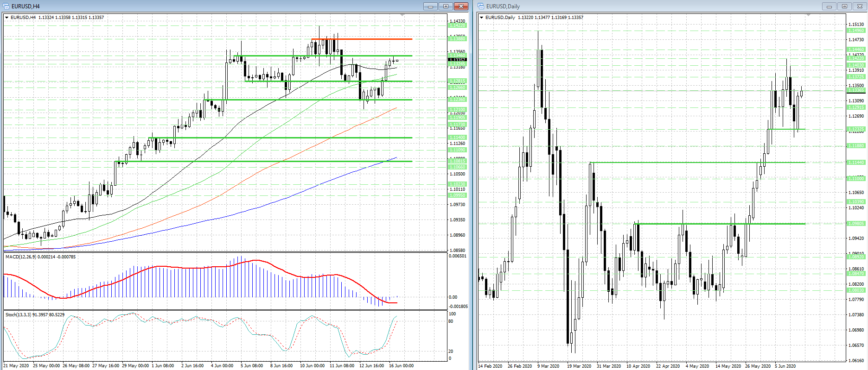Click the 1 Jun 08:00 time on H4 axis
This screenshot has height=370, width=868.
click(163, 366)
